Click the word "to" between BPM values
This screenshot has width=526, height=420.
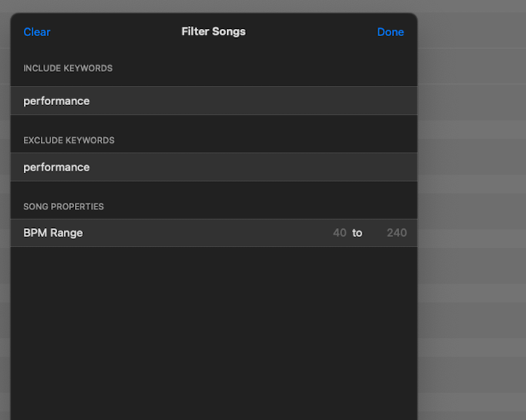[x=357, y=233]
